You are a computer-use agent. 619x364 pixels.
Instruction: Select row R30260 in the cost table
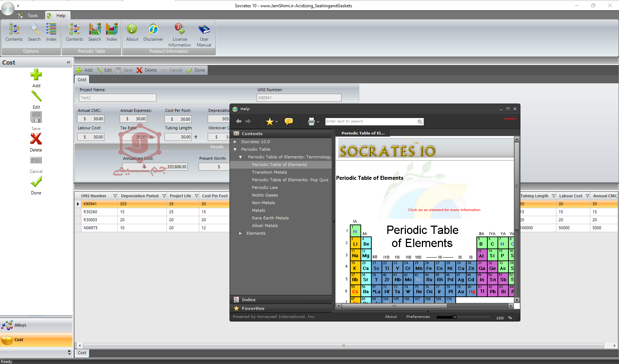point(152,212)
